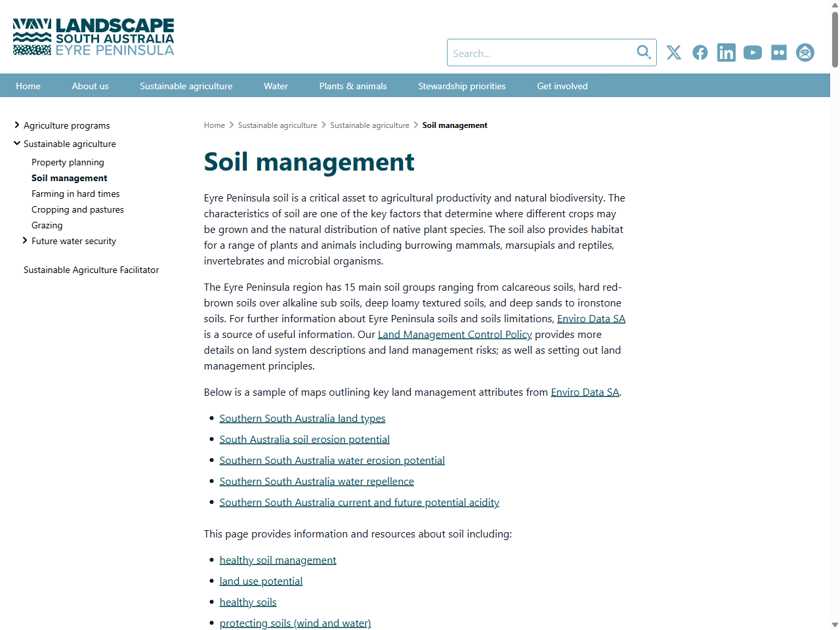
Task: Open the YouTube channel icon
Action: [752, 52]
